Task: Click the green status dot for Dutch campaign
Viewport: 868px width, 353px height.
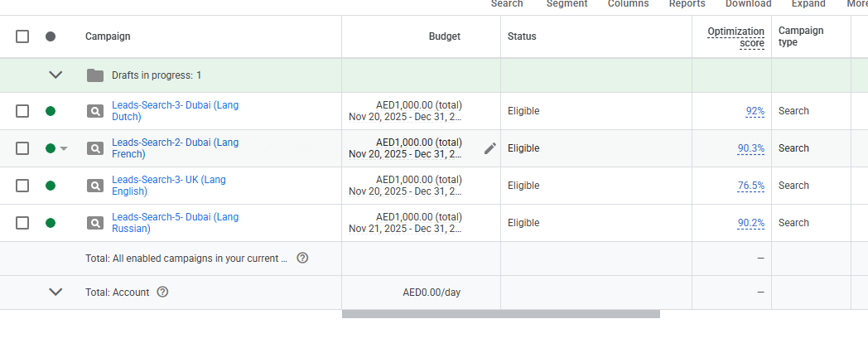Action: click(x=51, y=111)
